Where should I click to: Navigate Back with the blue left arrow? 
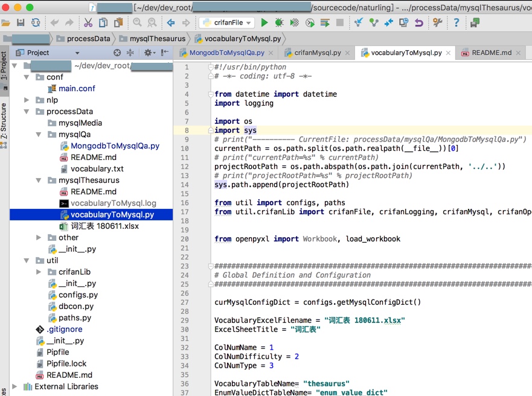171,23
